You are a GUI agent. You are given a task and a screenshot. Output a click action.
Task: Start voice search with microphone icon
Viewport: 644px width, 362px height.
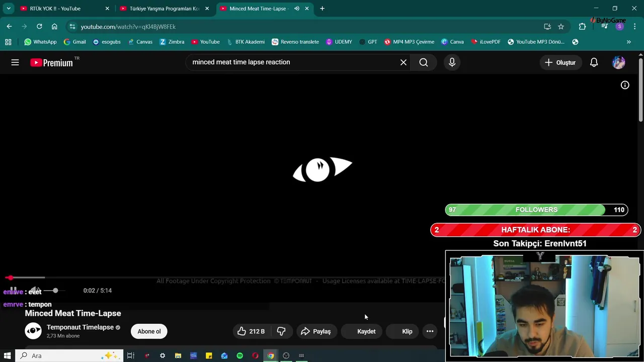(x=452, y=62)
